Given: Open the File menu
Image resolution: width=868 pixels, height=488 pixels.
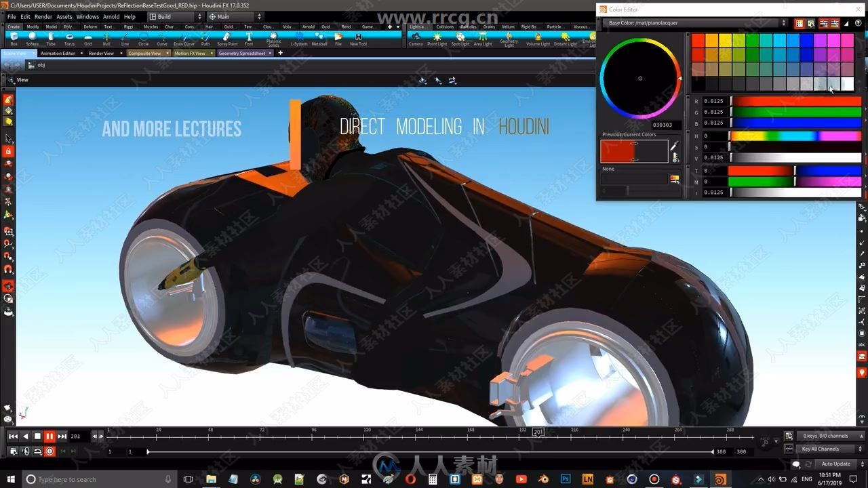Looking at the screenshot, I should point(12,16).
